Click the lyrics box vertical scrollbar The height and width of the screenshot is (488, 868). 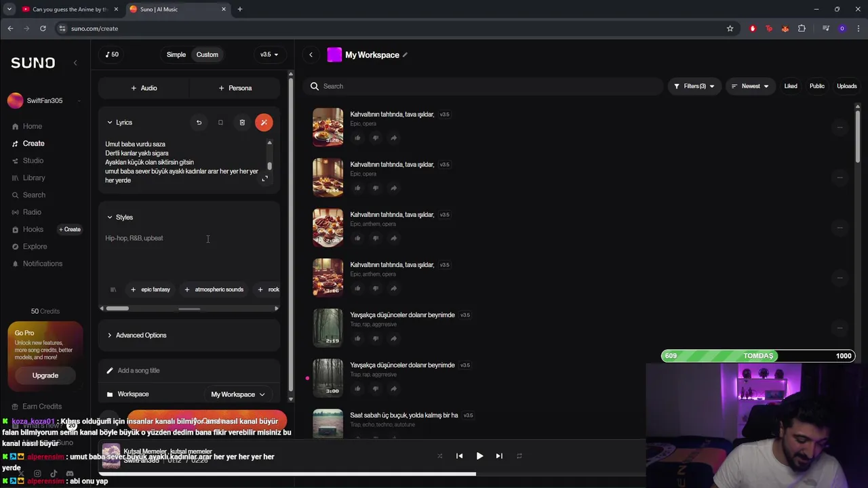pos(269,166)
